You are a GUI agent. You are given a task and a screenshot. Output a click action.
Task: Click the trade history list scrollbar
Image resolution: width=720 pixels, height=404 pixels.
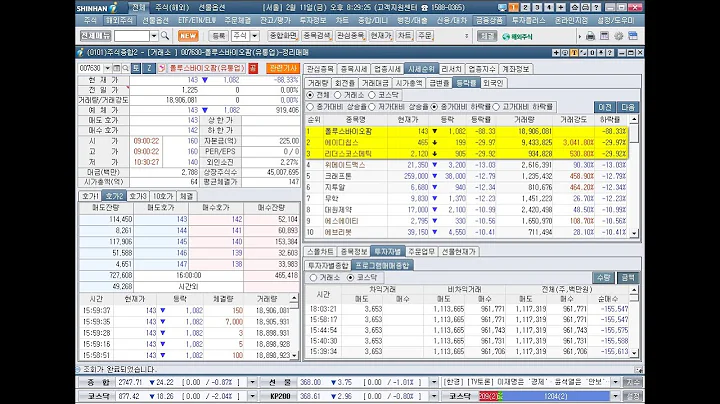(x=294, y=327)
